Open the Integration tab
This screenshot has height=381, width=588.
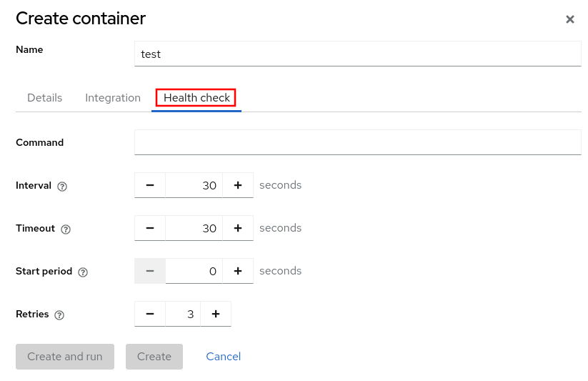tap(113, 98)
